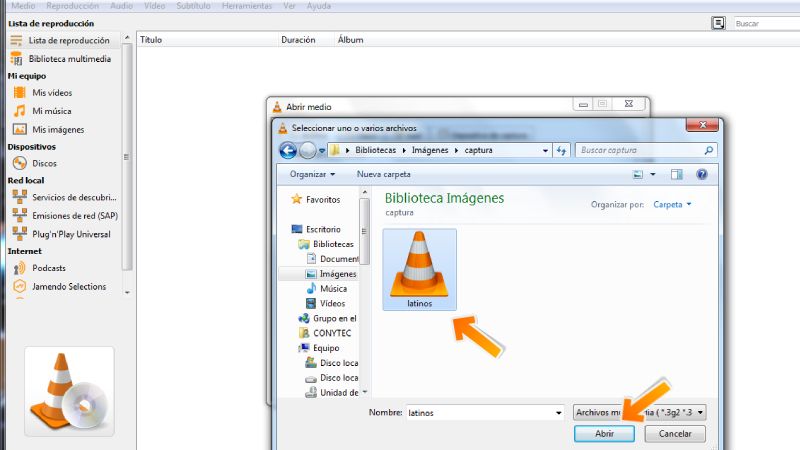Screen dimensions: 800x450
Task: Open the Ayuda menu
Action: 318,6
